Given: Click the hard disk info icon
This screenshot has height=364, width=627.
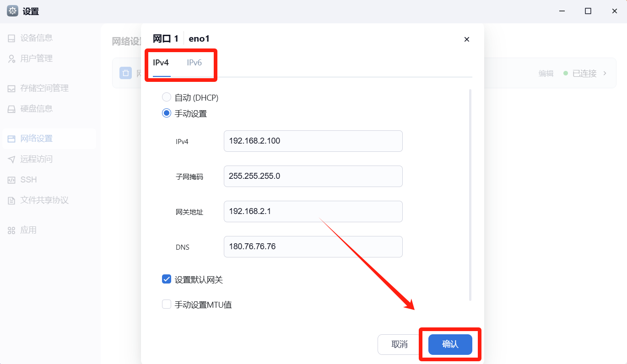Looking at the screenshot, I should coord(11,109).
